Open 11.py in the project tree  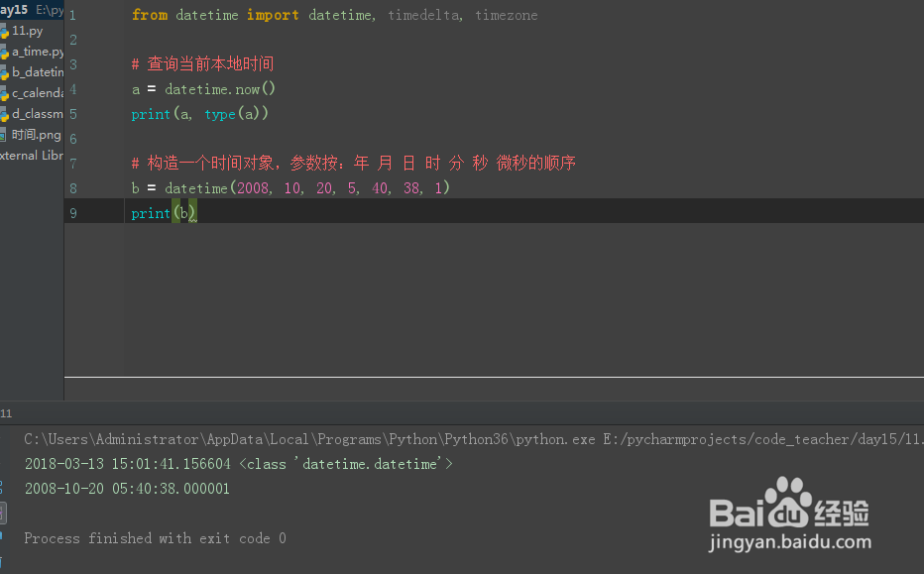(28, 31)
